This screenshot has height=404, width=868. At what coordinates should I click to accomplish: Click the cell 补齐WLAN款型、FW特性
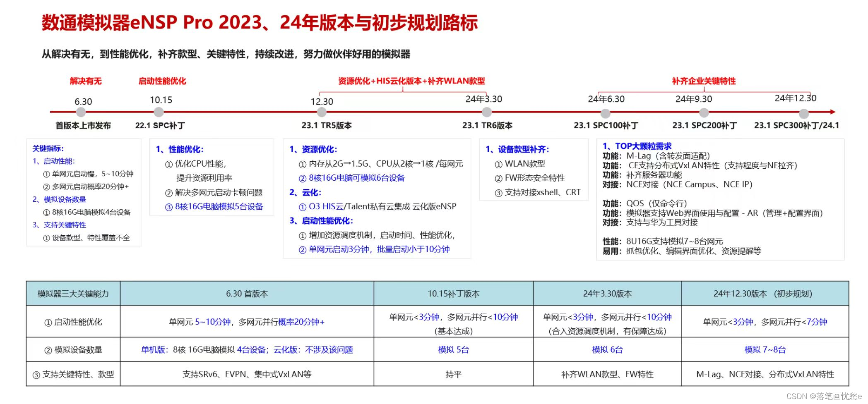(608, 374)
